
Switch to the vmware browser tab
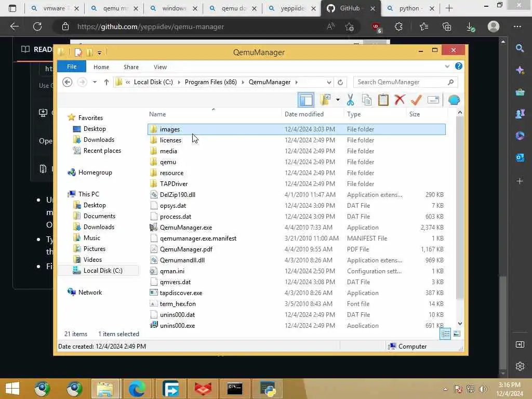pos(55,8)
